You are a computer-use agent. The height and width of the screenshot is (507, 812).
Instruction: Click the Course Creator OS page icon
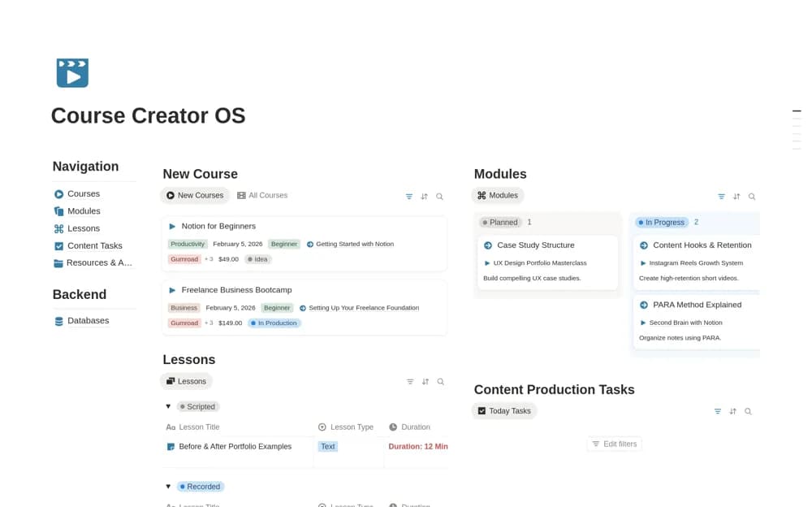(x=72, y=72)
